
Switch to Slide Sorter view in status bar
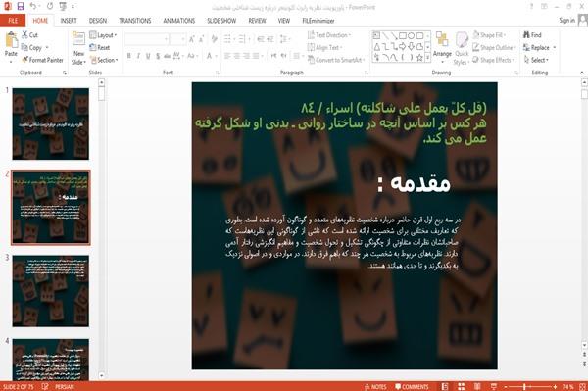coord(461,386)
